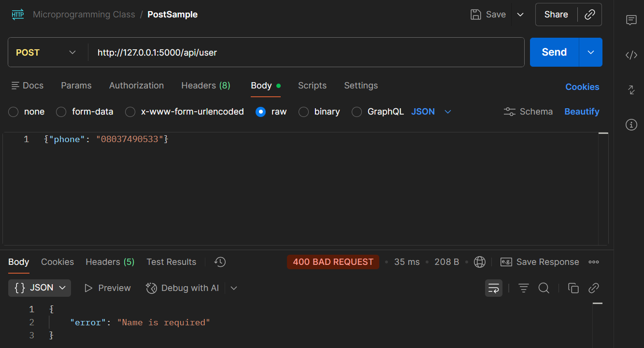Click the request info icon in right sidebar
This screenshot has height=348, width=644.
pyautogui.click(x=631, y=125)
